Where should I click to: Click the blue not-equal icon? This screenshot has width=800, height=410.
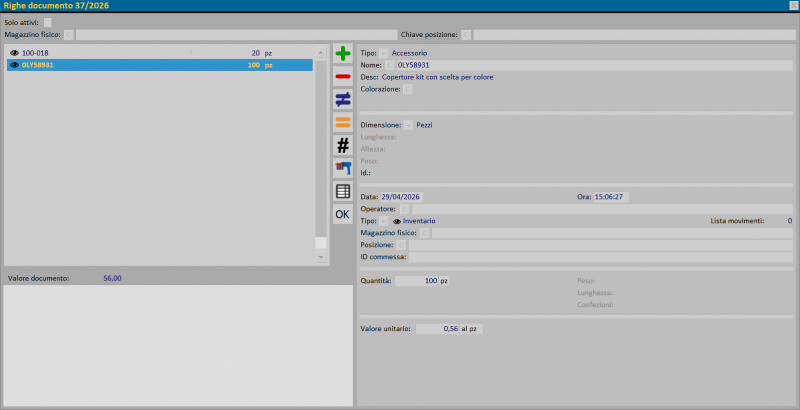343,99
